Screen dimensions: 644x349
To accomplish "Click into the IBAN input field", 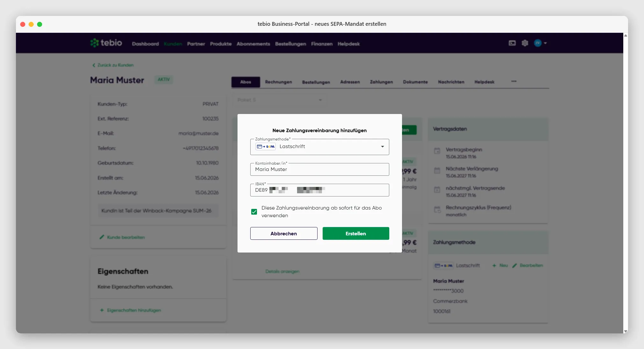I will 319,190.
